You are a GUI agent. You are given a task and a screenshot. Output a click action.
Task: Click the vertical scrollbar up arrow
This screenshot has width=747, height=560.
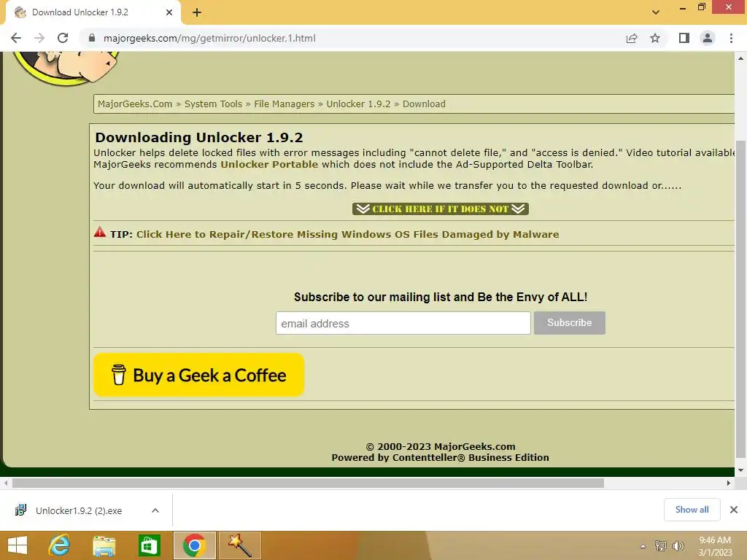[740, 58]
